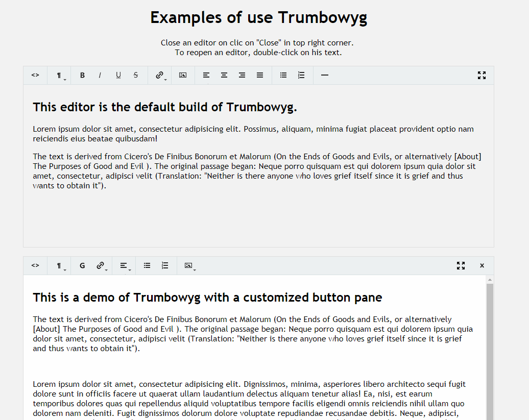
Task: Insert ordered list in the second editor
Action: [165, 265]
